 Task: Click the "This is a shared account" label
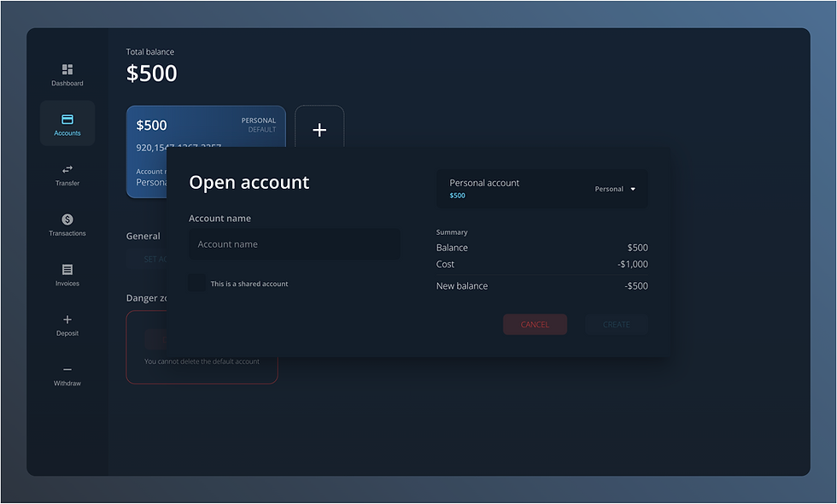tap(249, 284)
